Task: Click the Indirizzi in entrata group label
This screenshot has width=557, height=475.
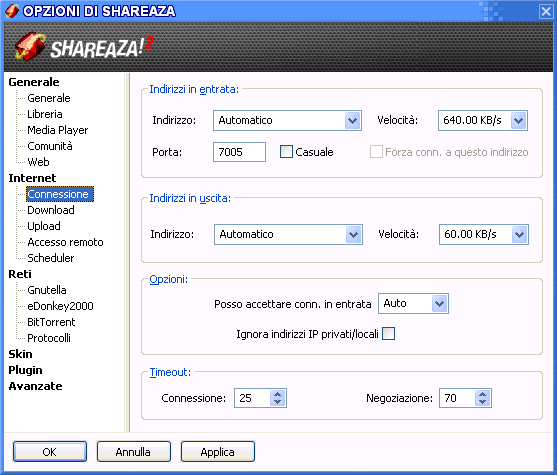Action: coord(194,89)
